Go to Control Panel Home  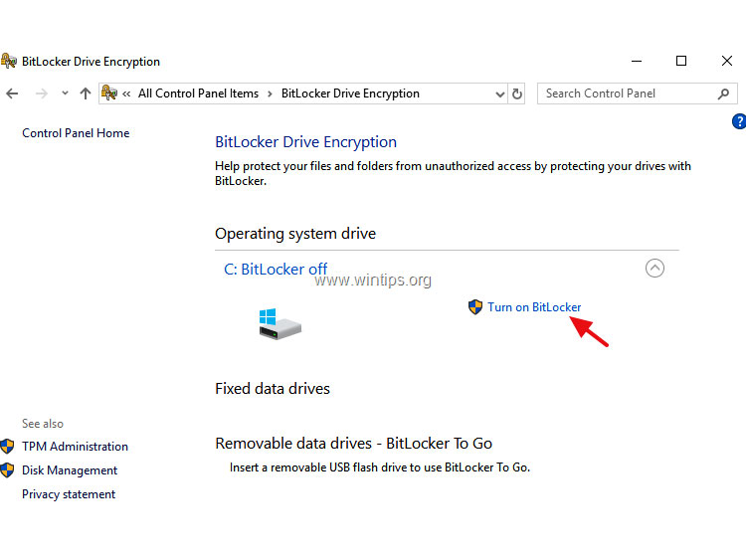coord(76,133)
